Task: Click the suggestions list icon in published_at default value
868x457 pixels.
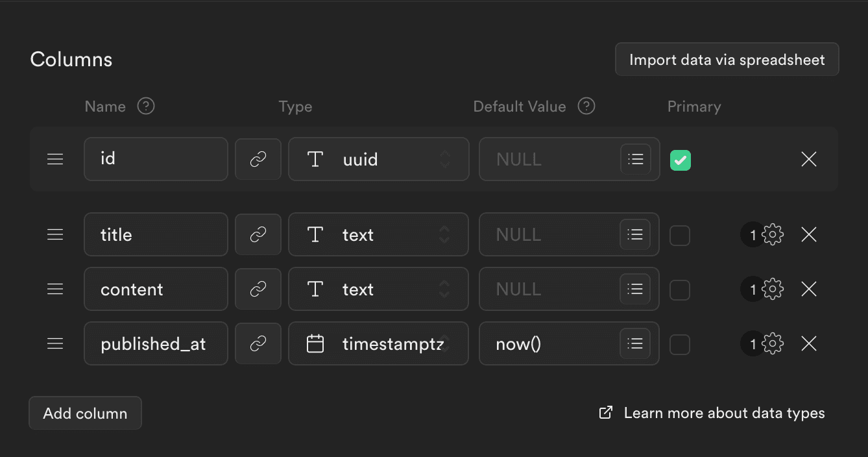Action: [x=635, y=343]
